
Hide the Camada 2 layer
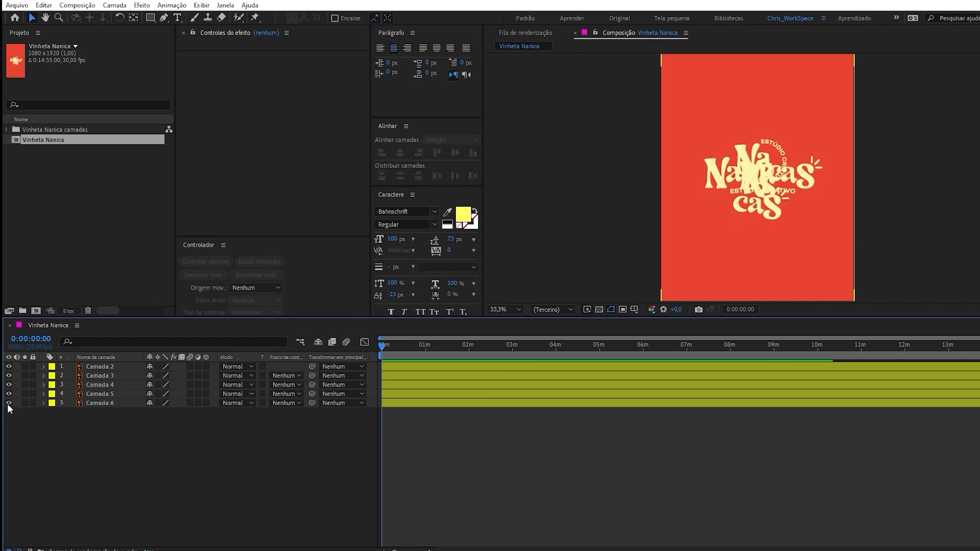(x=9, y=367)
